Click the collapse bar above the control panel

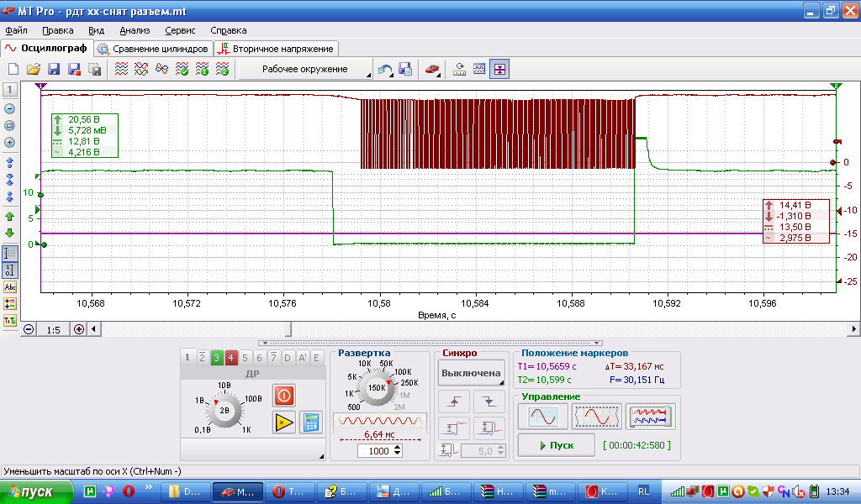[430, 344]
